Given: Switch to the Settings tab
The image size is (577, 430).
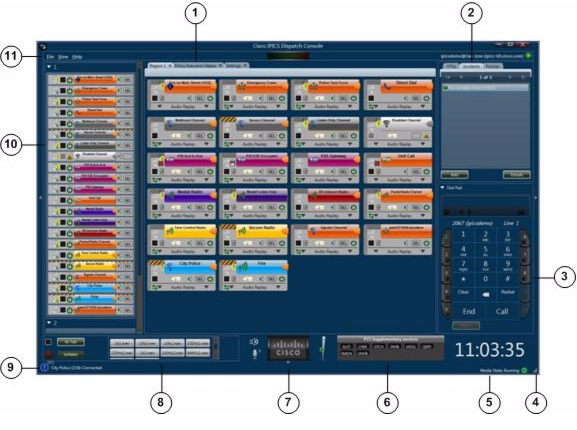Looking at the screenshot, I should [x=233, y=65].
